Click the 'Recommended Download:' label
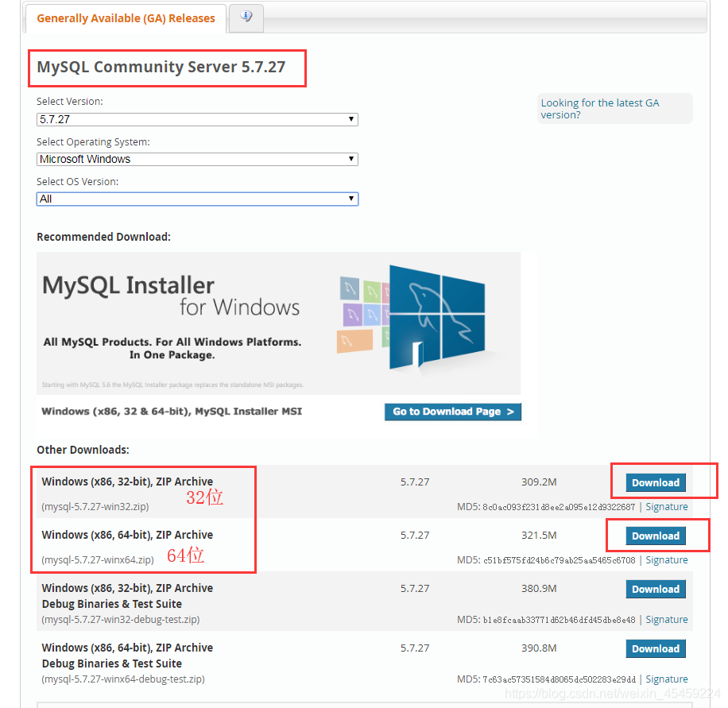The height and width of the screenshot is (708, 728). (103, 238)
